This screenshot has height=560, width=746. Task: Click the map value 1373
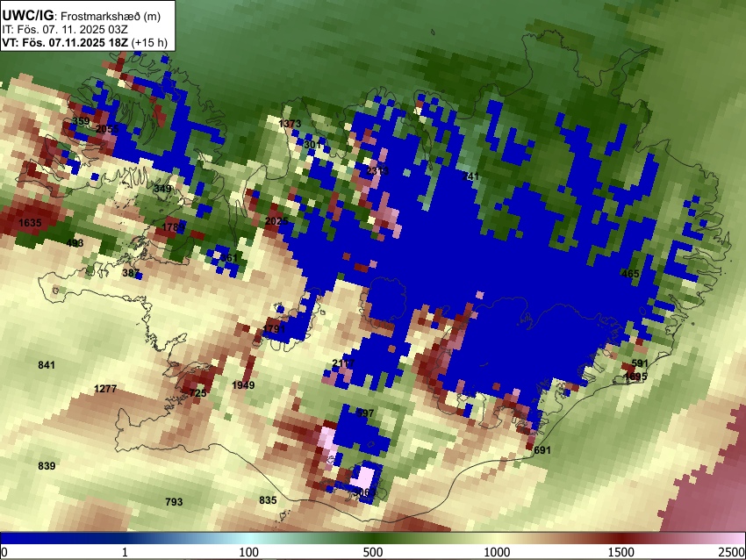coord(290,124)
